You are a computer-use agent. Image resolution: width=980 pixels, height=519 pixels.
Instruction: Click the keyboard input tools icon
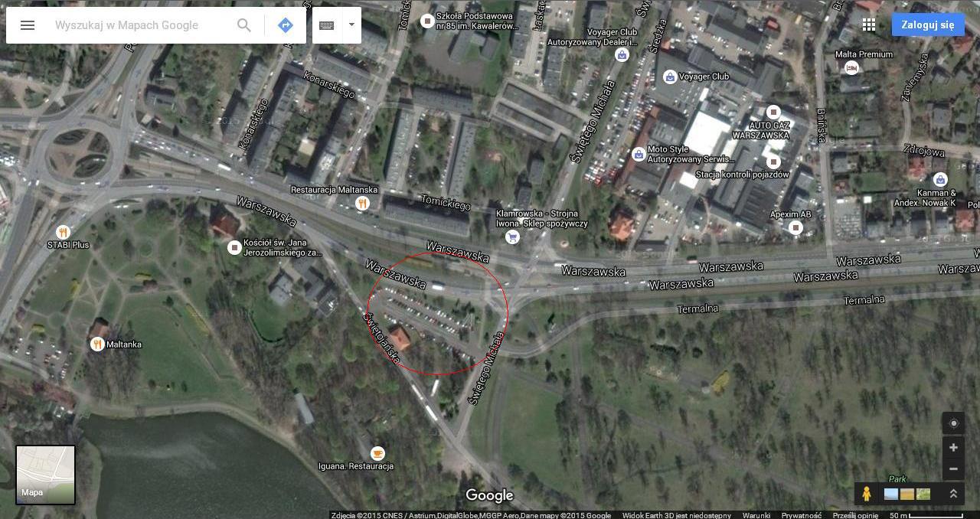click(327, 25)
